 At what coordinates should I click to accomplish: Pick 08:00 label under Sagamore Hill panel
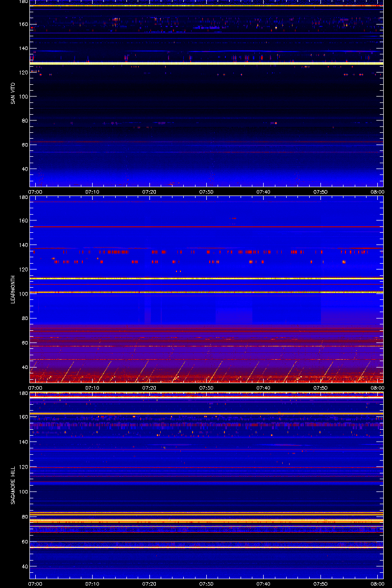click(x=377, y=584)
